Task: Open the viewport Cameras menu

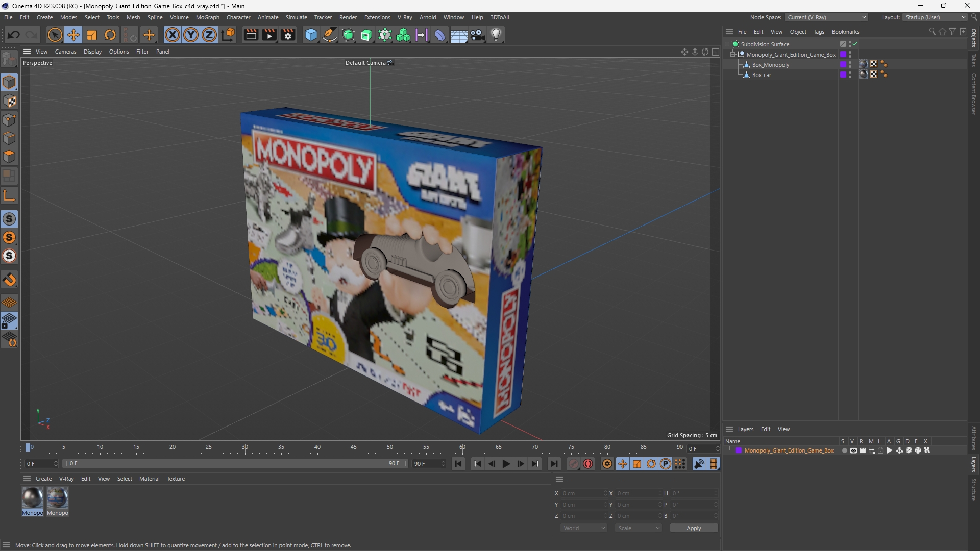Action: click(65, 52)
